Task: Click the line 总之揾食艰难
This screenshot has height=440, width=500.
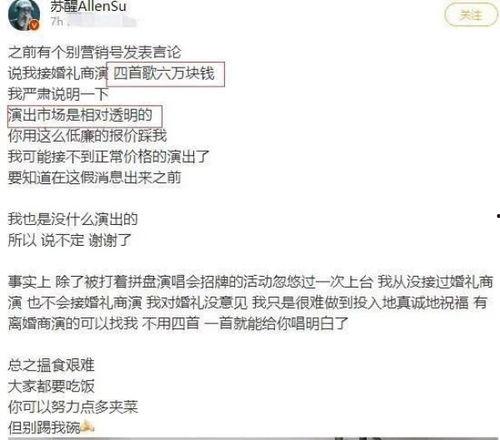Action: (51, 365)
